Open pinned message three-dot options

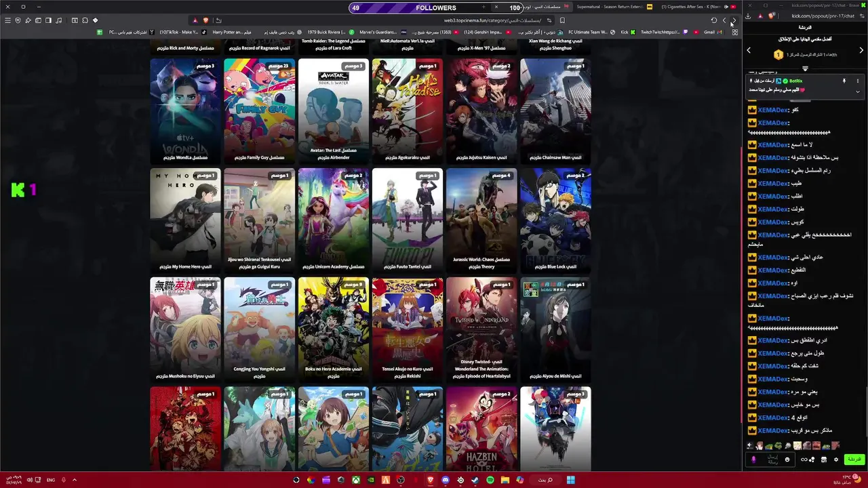858,81
